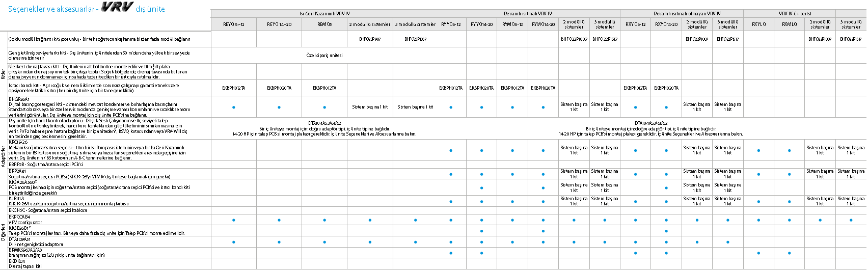This screenshot has height=270, width=868.
Task: Click the 'Seçenekler ve aksesuarlar' title text
Action: (x=51, y=9)
